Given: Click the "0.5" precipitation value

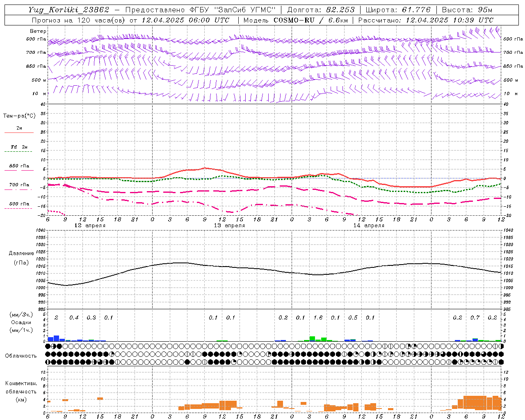Looking at the screenshot, I should click(x=353, y=317).
